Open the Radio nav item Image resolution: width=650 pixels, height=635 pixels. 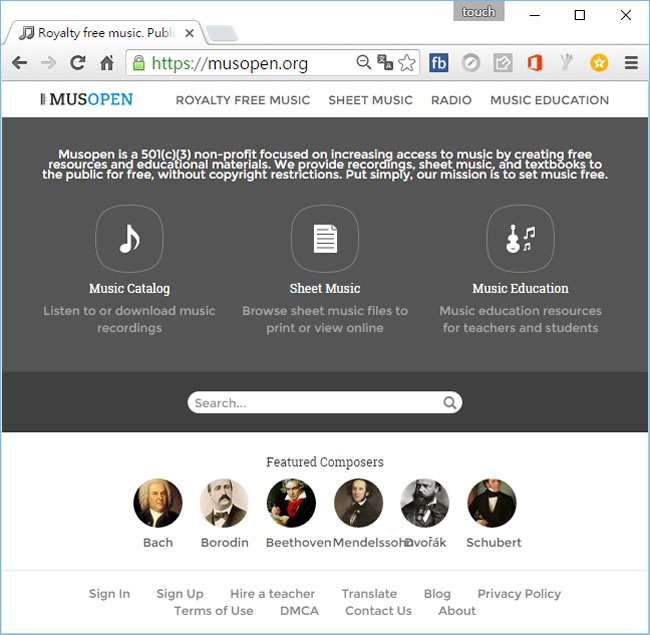(451, 100)
